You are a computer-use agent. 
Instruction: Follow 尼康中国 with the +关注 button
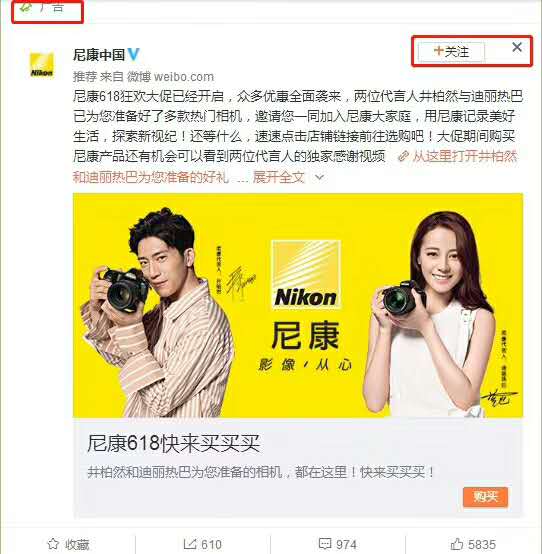point(451,52)
